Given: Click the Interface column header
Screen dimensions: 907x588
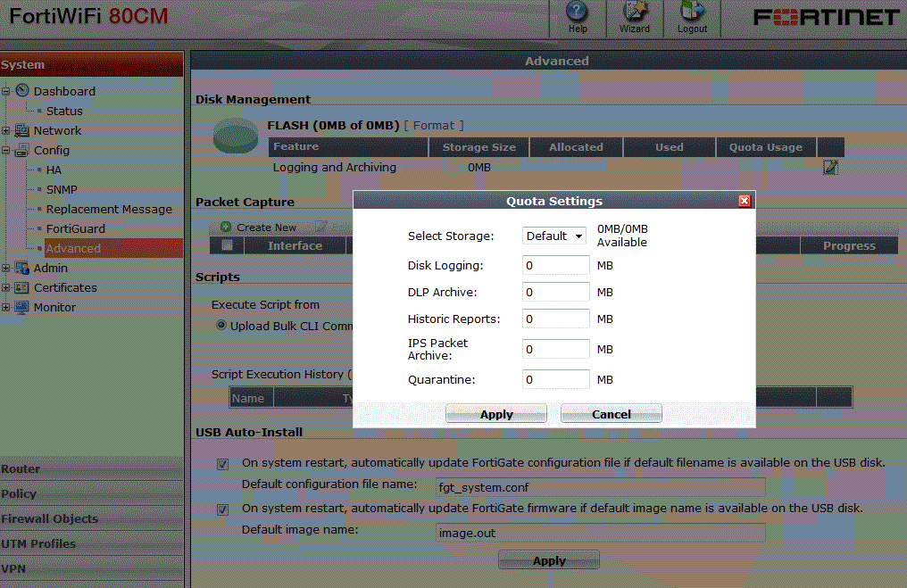Looking at the screenshot, I should 295,245.
